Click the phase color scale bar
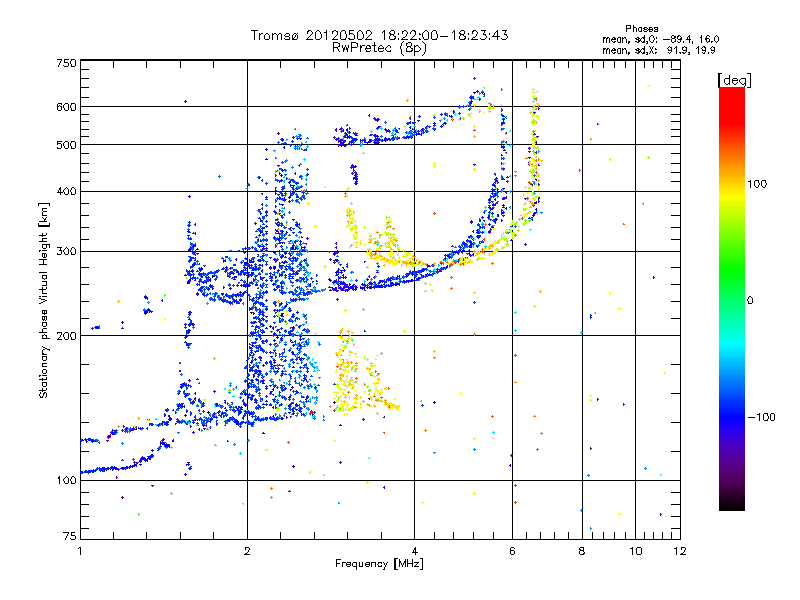 click(x=732, y=299)
